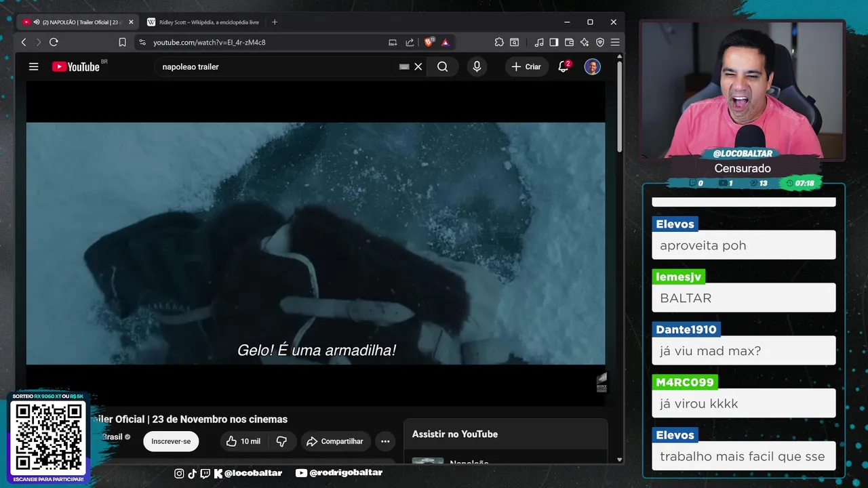Viewport: 868px width, 488px height.
Task: Click the Assistir no YouTube heading
Action: point(455,434)
